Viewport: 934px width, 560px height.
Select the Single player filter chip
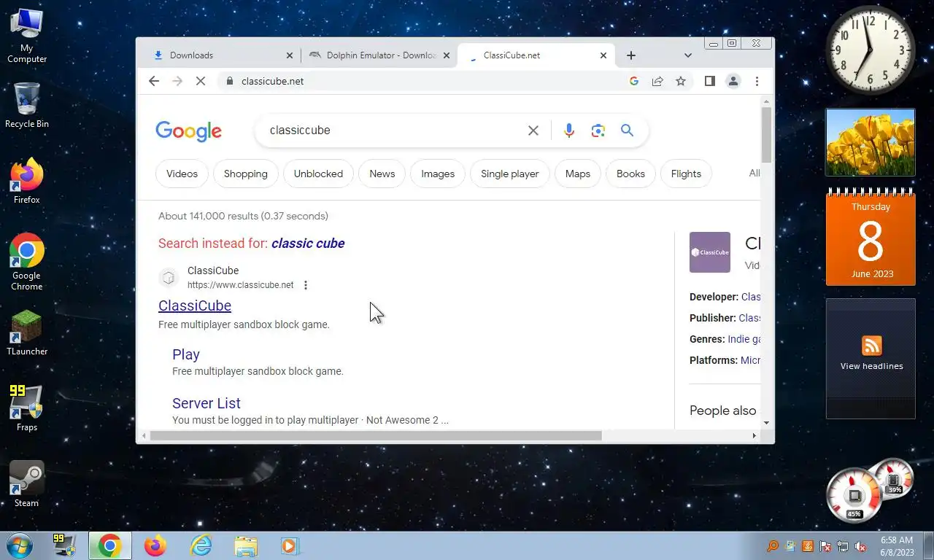point(509,174)
